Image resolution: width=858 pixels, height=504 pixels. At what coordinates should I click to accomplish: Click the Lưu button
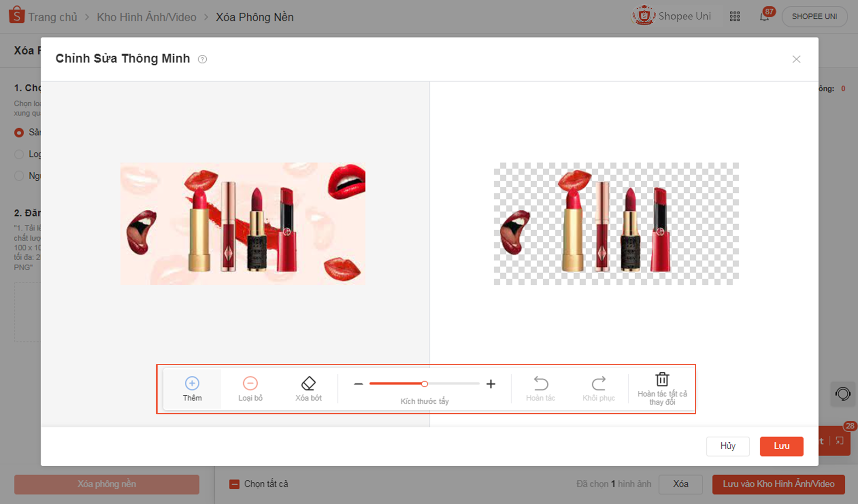click(x=781, y=445)
